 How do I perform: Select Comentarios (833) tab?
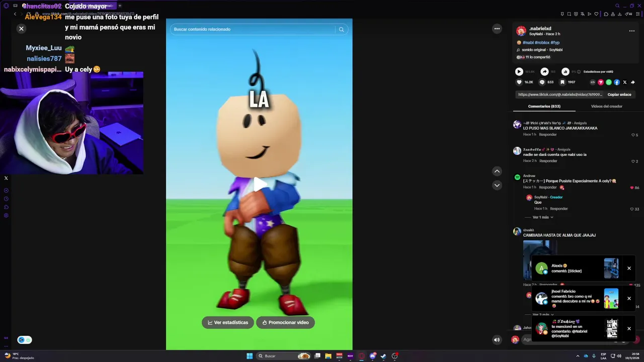(x=544, y=107)
